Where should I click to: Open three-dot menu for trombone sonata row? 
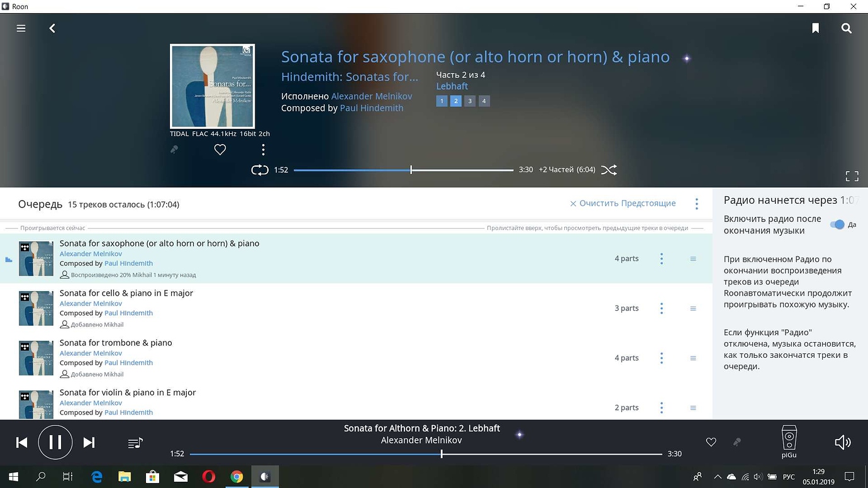pos(661,358)
